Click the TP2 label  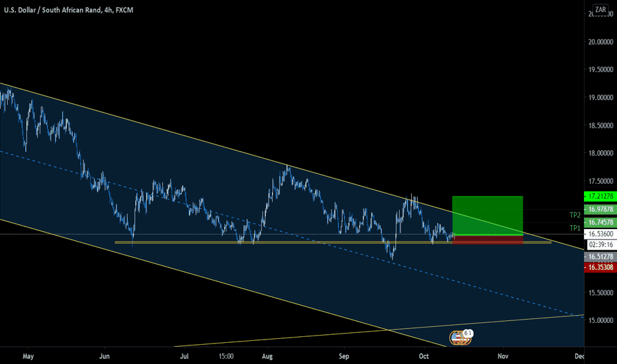[575, 215]
